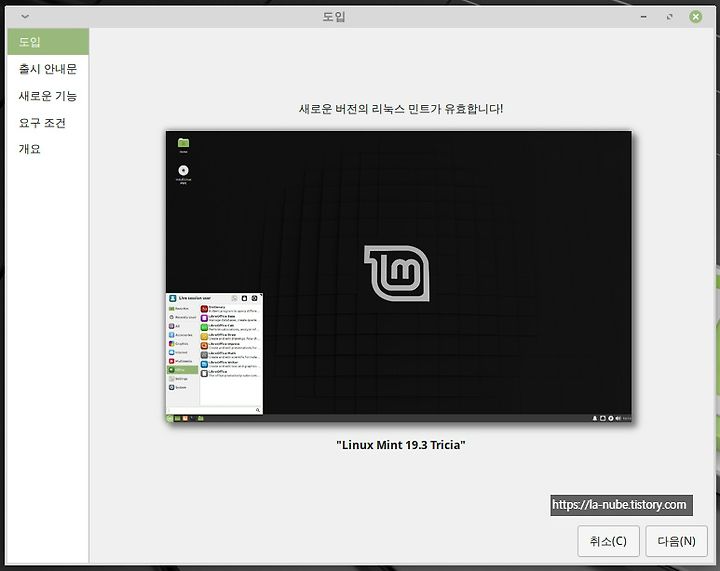Viewport: 720px width, 571px height.
Task: Go to the 요구 조건 page
Action: pyautogui.click(x=48, y=123)
